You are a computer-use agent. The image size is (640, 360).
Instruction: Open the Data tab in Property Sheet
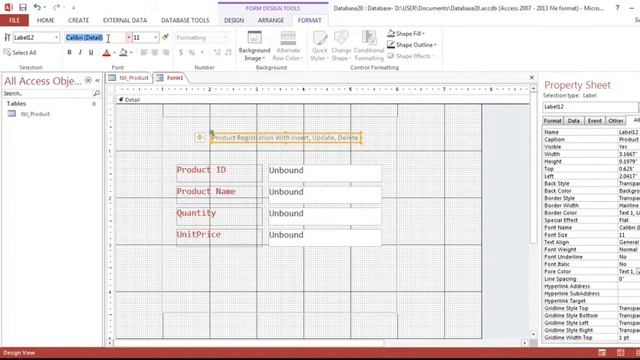[x=573, y=121]
